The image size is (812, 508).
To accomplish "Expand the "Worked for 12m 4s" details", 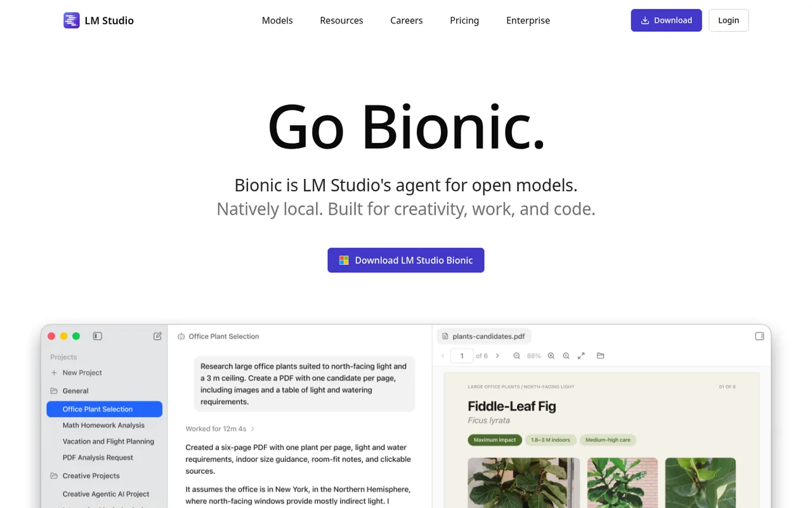I will pos(220,429).
